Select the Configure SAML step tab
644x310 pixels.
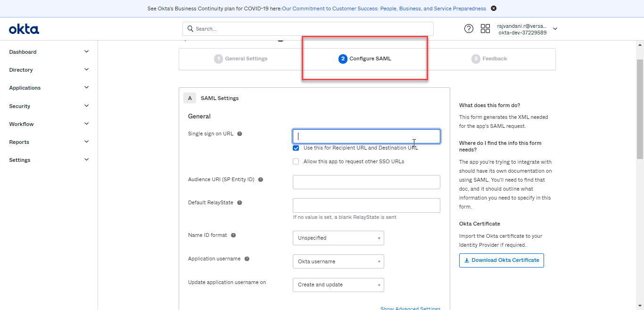365,59
